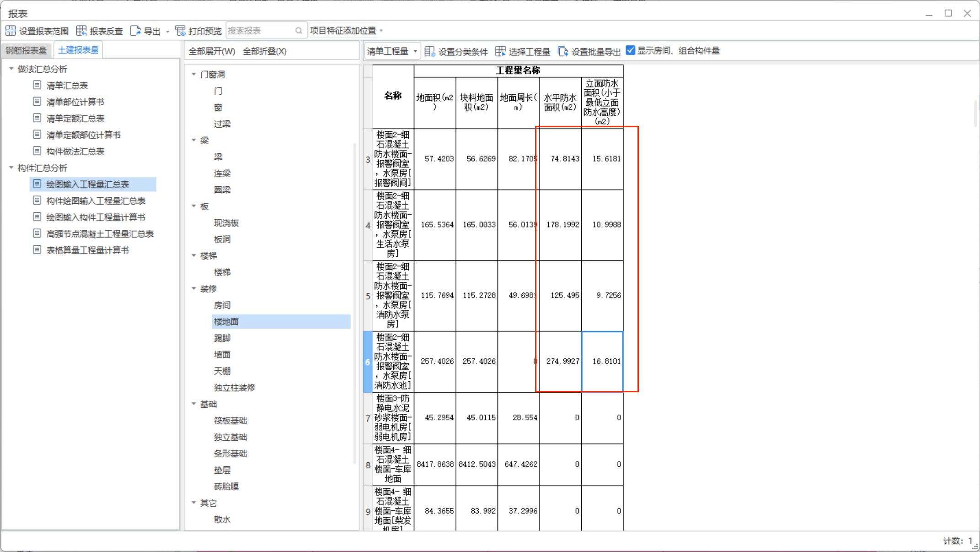This screenshot has height=552, width=980.
Task: Click cell value 16.8101 in row 6
Action: pyautogui.click(x=602, y=361)
